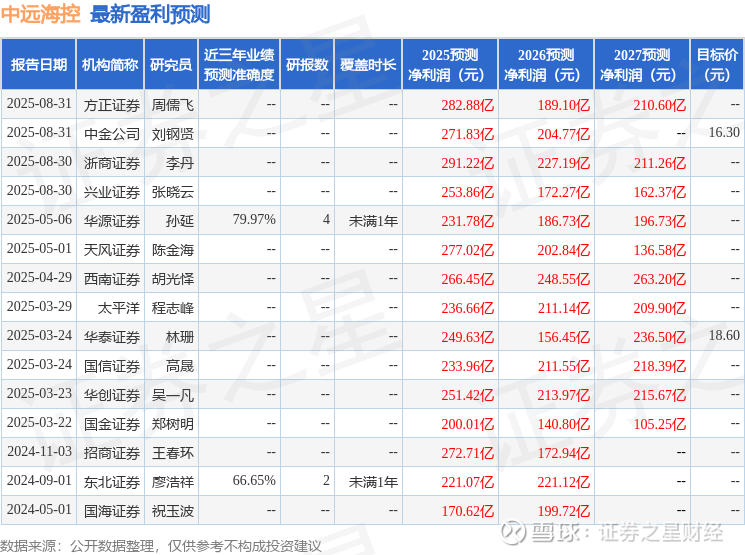The width and height of the screenshot is (745, 555).
Task: Select the 方正证券 institution cell
Action: point(112,105)
